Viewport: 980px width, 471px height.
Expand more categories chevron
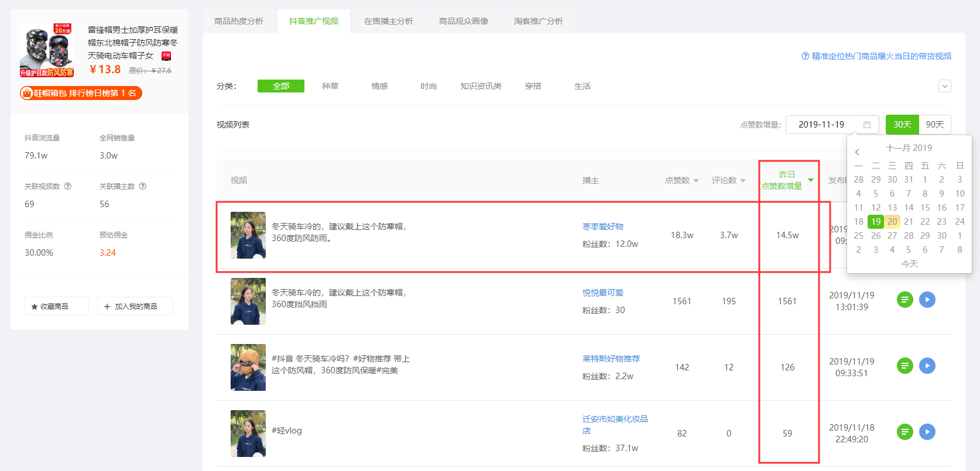tap(945, 86)
